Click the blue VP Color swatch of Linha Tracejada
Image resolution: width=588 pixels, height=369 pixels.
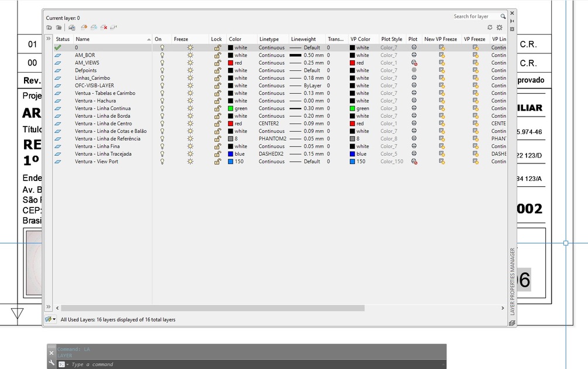point(352,154)
